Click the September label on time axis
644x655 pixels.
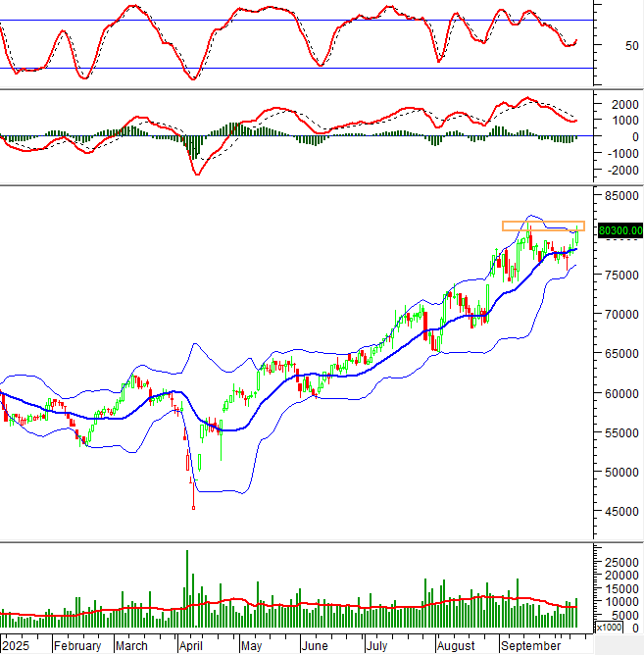click(530, 646)
